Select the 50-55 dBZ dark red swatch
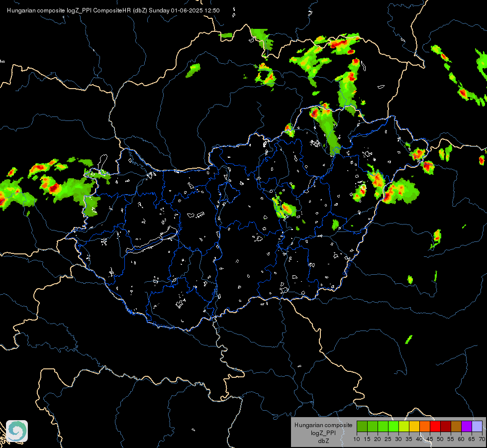This screenshot has width=487, height=448. (x=446, y=426)
